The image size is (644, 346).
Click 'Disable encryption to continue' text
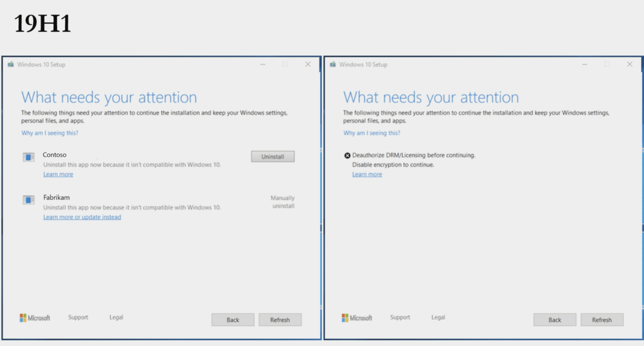point(393,165)
